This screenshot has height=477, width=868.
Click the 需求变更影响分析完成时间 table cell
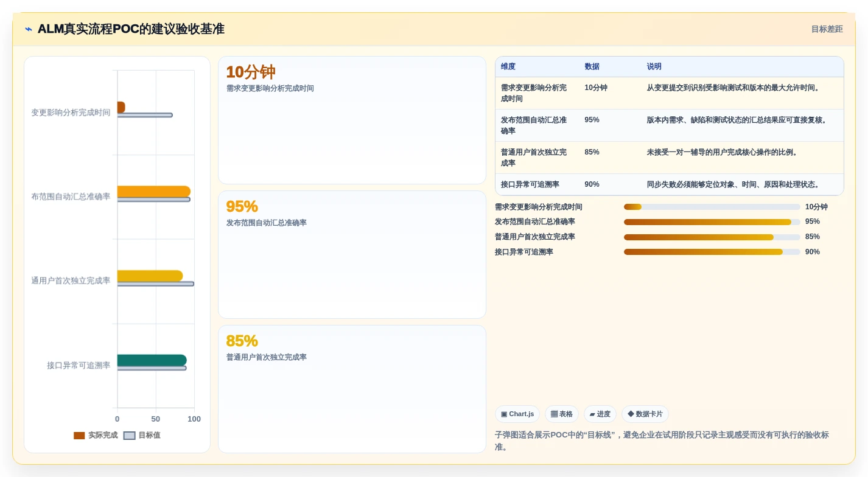pos(537,93)
